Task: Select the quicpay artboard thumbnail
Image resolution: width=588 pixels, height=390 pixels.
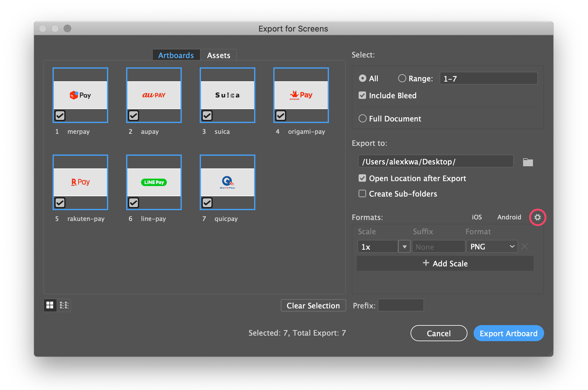Action: click(x=228, y=182)
